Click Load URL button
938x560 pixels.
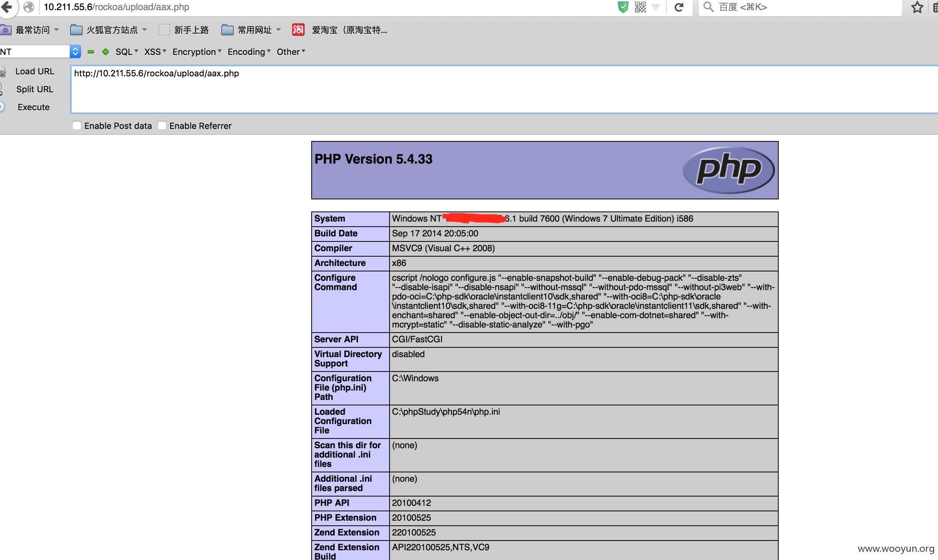point(35,71)
